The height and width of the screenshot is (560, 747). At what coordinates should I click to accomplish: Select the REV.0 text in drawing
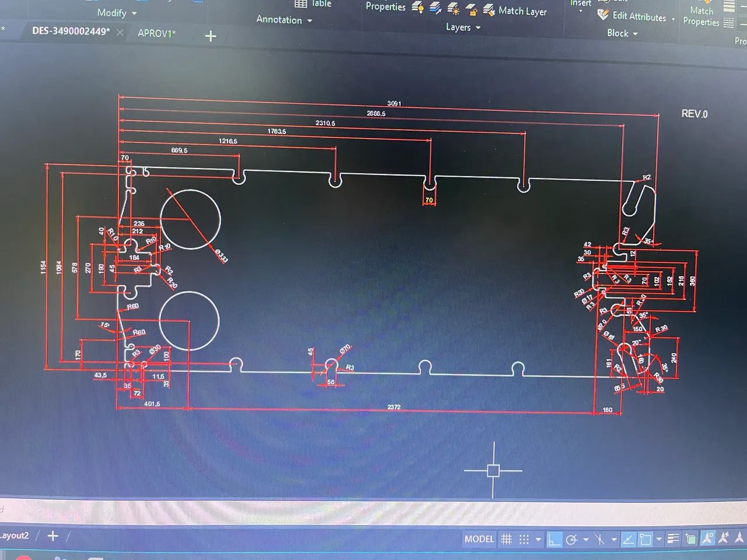pos(694,114)
